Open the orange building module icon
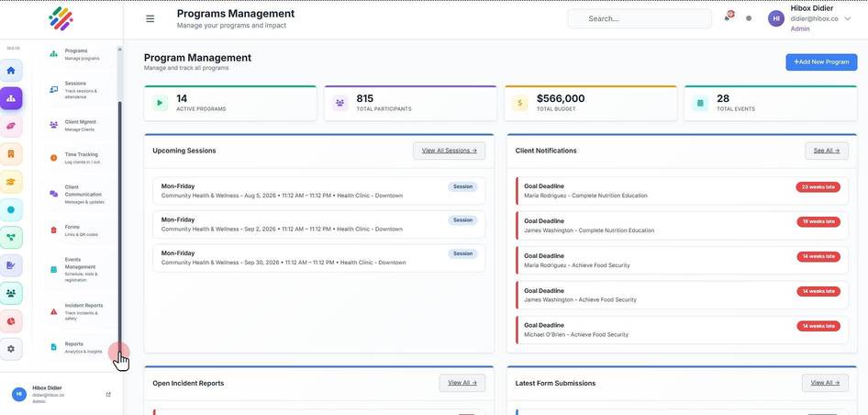The width and height of the screenshot is (868, 415). [11, 154]
